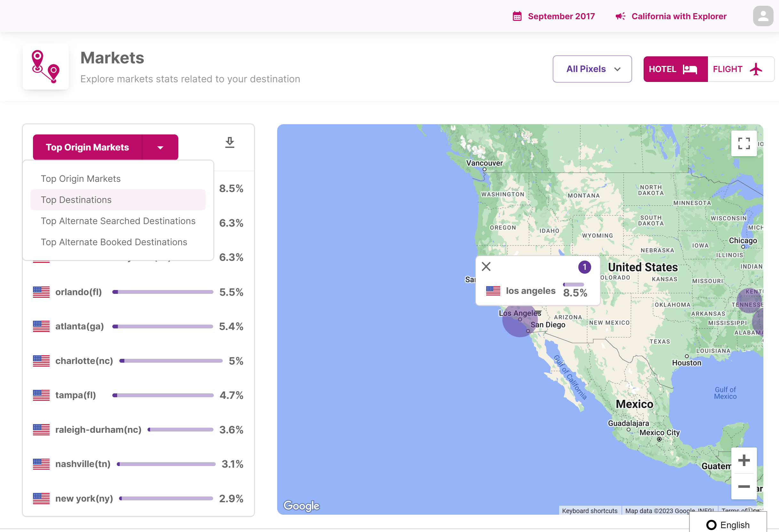
Task: Click the 5.5% value for orlando
Action: click(x=231, y=292)
